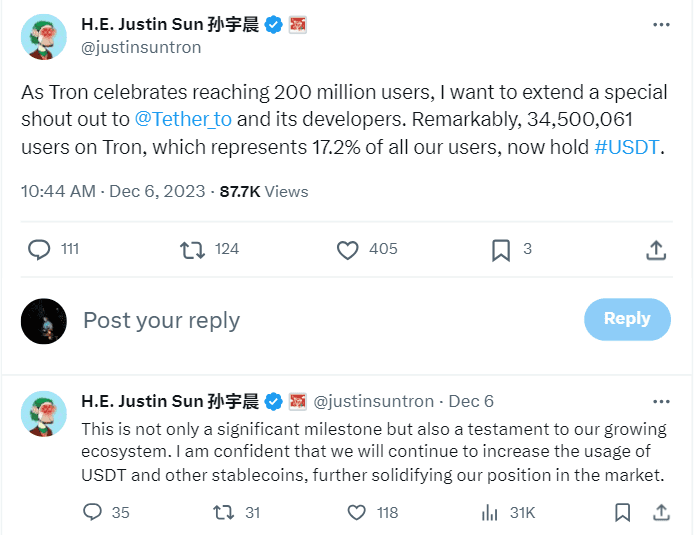The image size is (695, 535).
Task: Bookmark the main tweet with 3 bookmarks
Action: click(x=501, y=249)
